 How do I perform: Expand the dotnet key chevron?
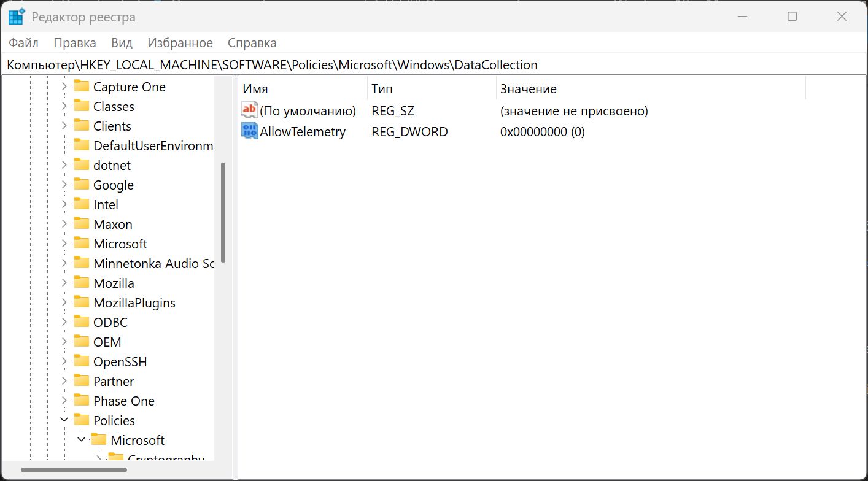pyautogui.click(x=64, y=165)
